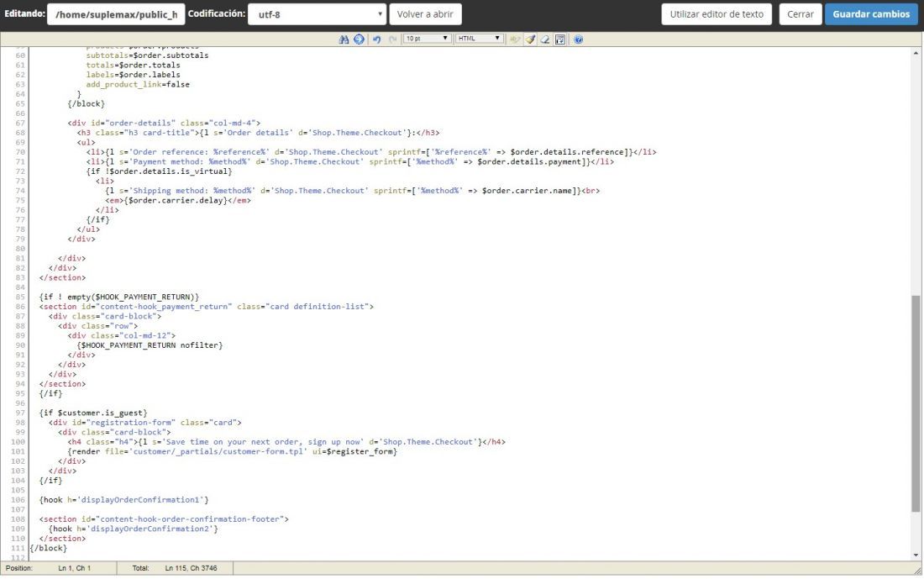Screen dimensions: 924x579
Task: Click the vertical scrollbar thumb
Action: 916,404
